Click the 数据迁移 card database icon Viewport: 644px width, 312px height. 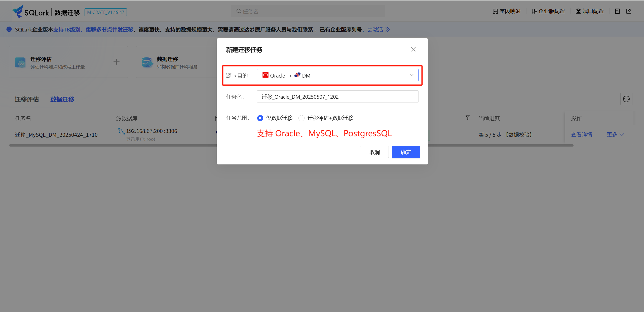click(x=147, y=62)
